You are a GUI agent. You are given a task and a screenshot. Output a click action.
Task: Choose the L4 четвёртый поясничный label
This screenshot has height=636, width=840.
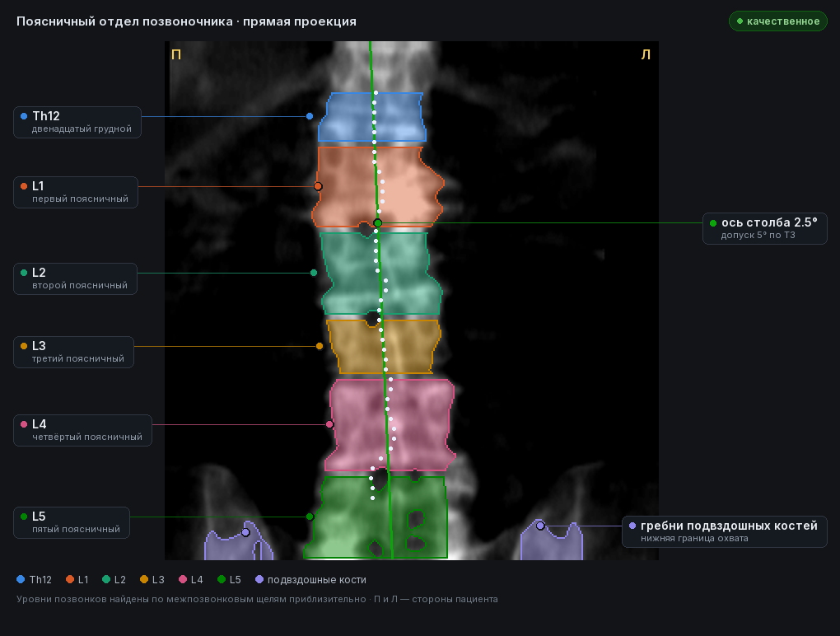coord(82,430)
